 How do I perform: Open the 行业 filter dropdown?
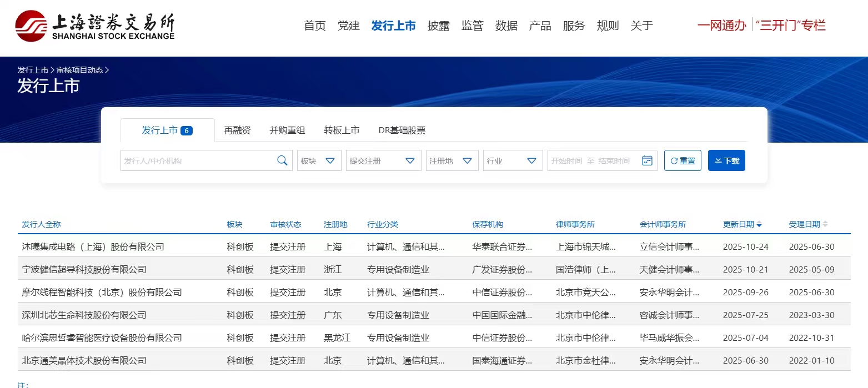coord(513,160)
